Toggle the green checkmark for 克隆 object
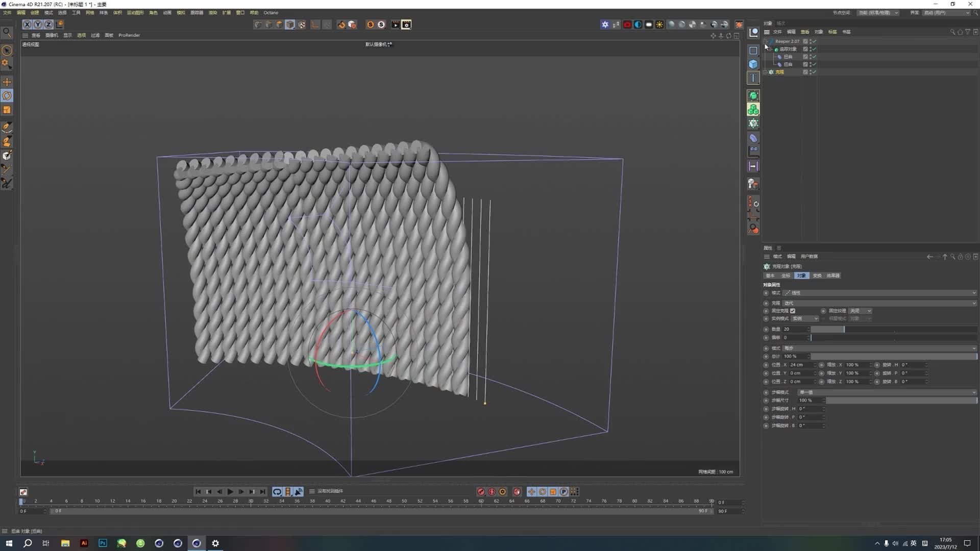This screenshot has height=551, width=980. (815, 72)
